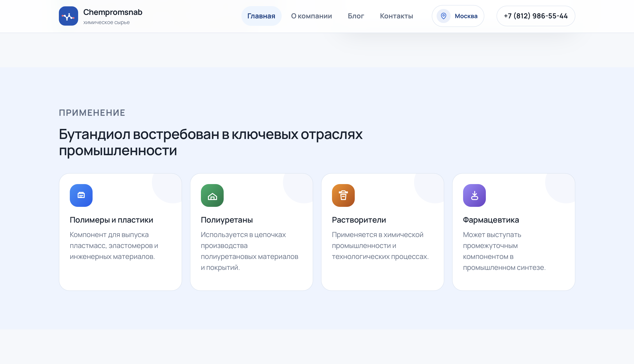Select the Растворители card title
The image size is (634, 364).
tap(359, 220)
